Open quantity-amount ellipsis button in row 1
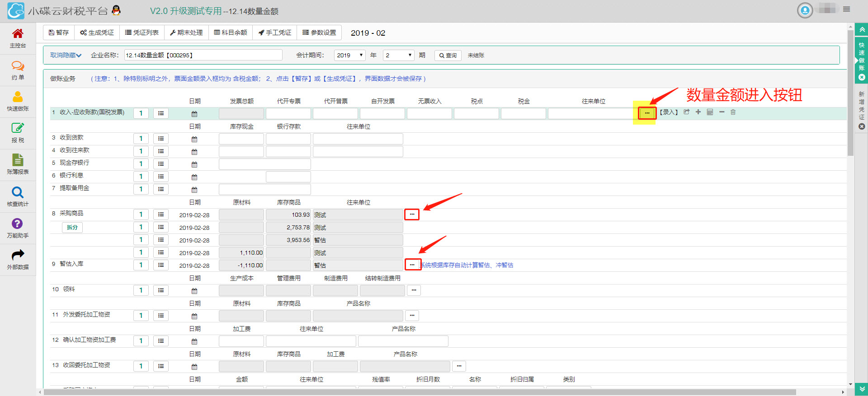868x396 pixels. (647, 113)
